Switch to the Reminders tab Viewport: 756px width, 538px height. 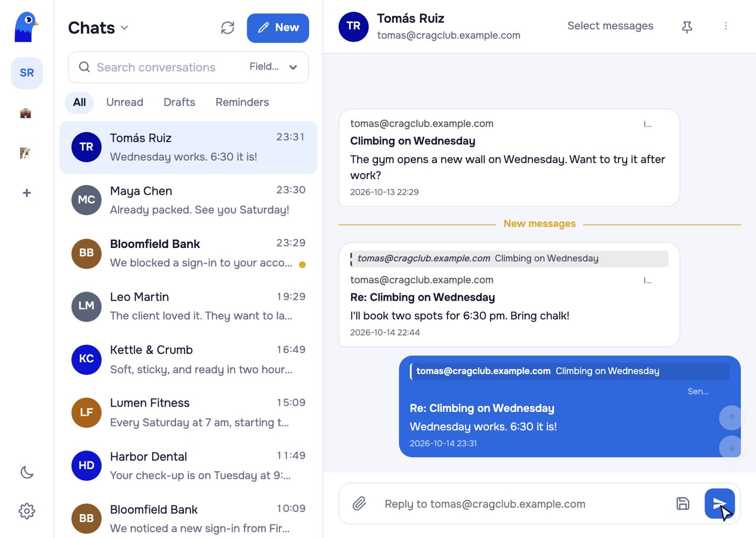click(x=242, y=102)
